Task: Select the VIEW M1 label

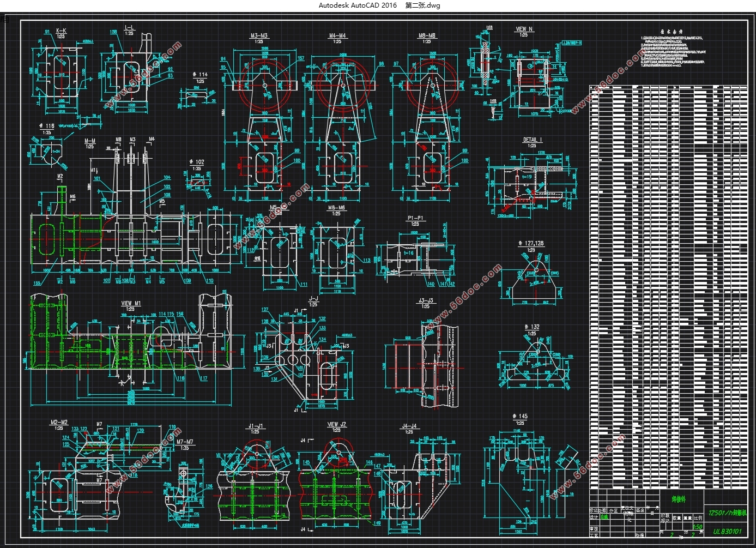Action: [x=131, y=303]
